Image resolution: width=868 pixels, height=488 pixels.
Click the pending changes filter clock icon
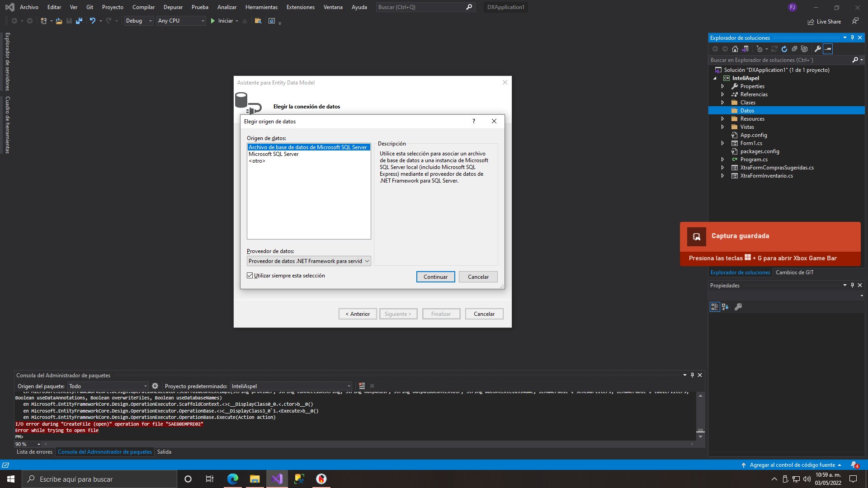coord(759,49)
